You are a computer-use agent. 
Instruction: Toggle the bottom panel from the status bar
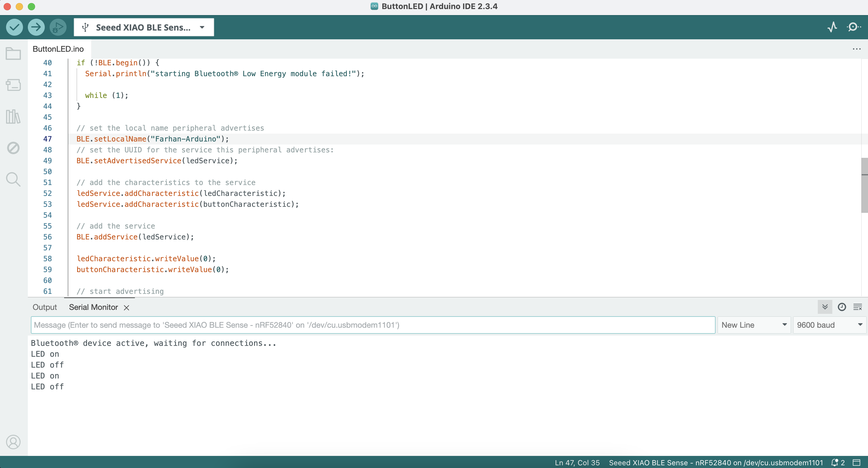tap(856, 462)
